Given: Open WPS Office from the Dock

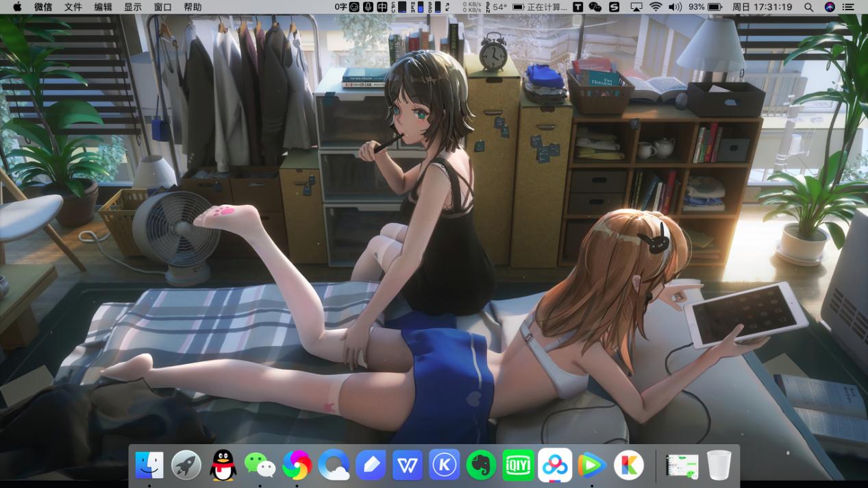Looking at the screenshot, I should pyautogui.click(x=408, y=464).
